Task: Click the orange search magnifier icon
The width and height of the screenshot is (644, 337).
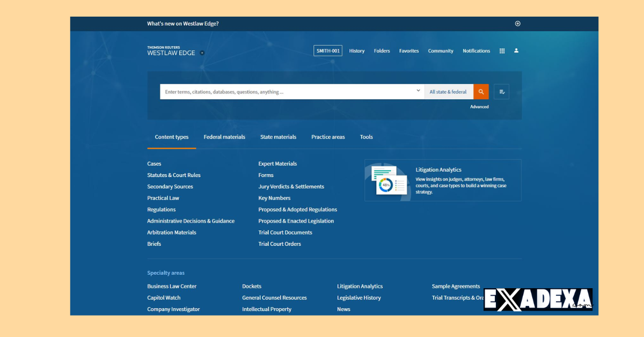Action: click(x=481, y=91)
